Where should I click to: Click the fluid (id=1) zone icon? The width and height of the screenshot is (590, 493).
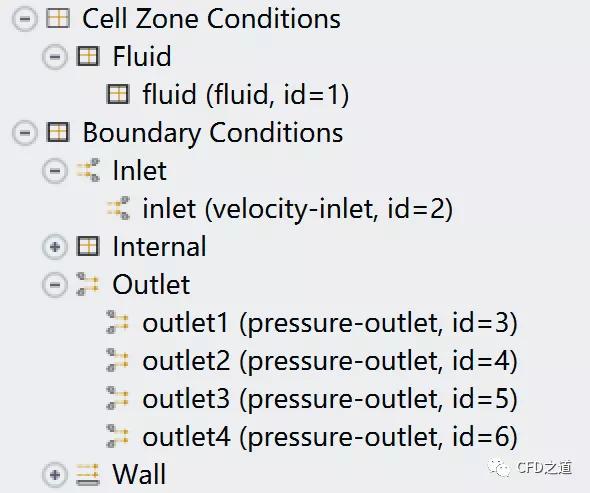[118, 94]
